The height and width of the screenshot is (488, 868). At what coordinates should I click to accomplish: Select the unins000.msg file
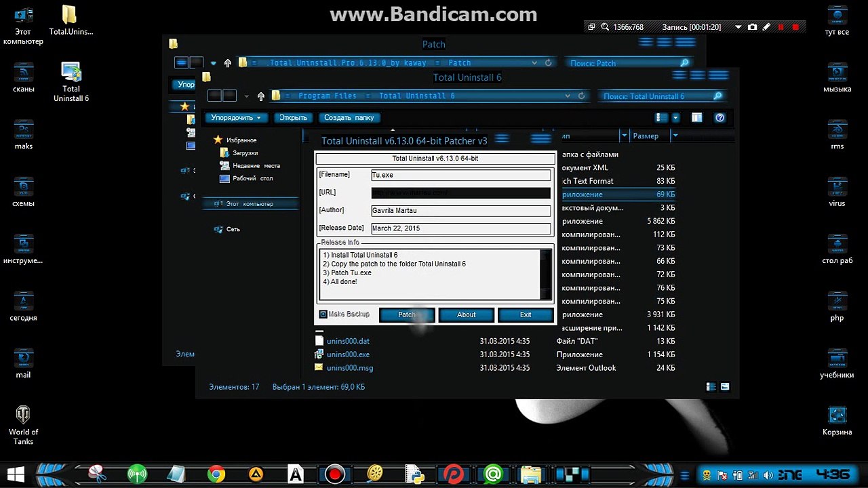(350, 368)
